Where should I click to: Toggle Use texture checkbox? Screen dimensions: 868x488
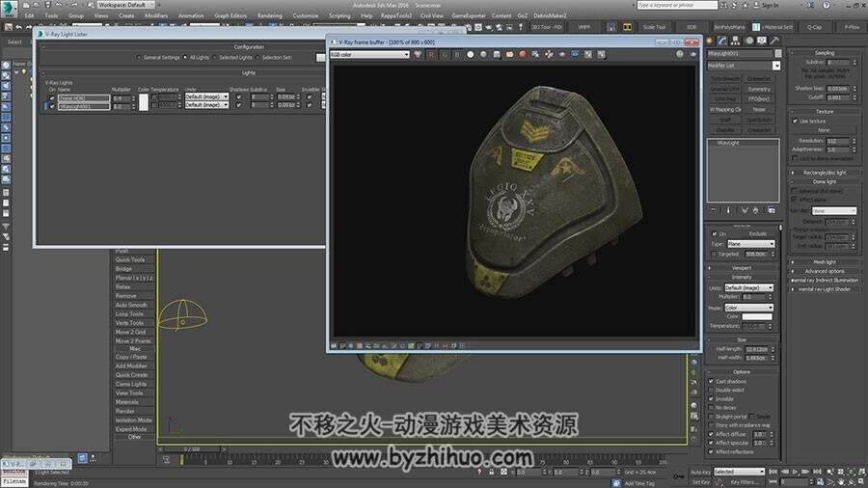(x=796, y=121)
